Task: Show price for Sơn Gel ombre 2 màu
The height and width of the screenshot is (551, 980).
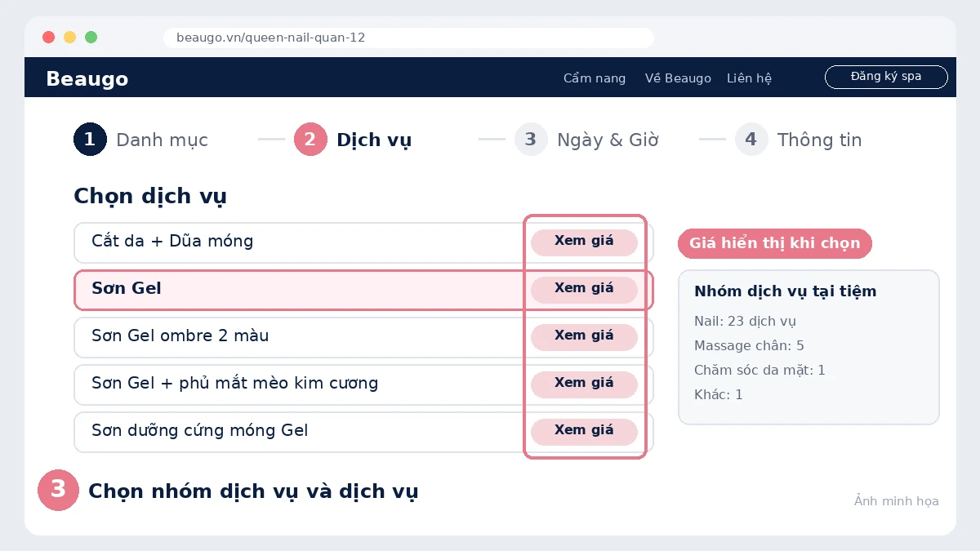Action: tap(584, 337)
